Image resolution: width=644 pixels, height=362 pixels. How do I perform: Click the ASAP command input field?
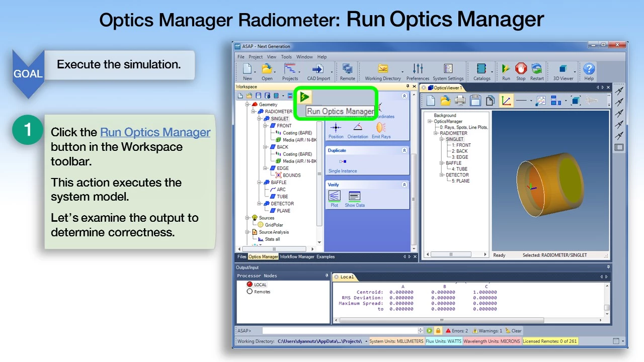point(340,331)
